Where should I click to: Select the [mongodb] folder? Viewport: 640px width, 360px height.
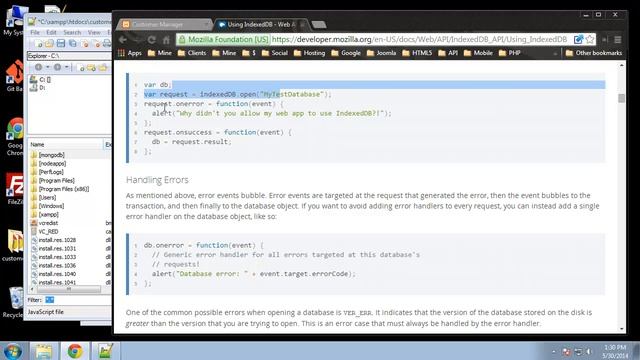pos(47,155)
